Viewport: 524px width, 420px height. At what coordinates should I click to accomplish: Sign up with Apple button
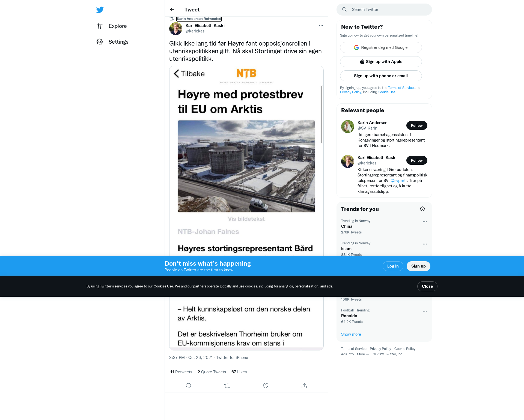[381, 62]
